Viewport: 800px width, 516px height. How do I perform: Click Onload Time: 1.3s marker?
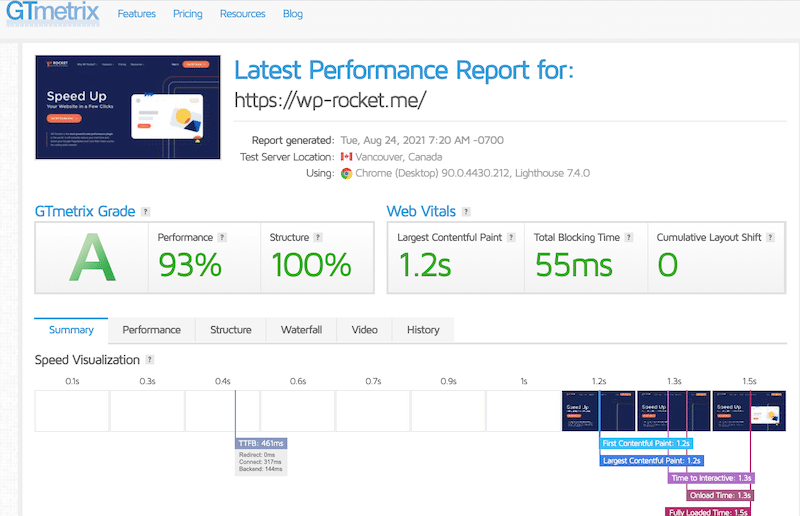point(720,495)
